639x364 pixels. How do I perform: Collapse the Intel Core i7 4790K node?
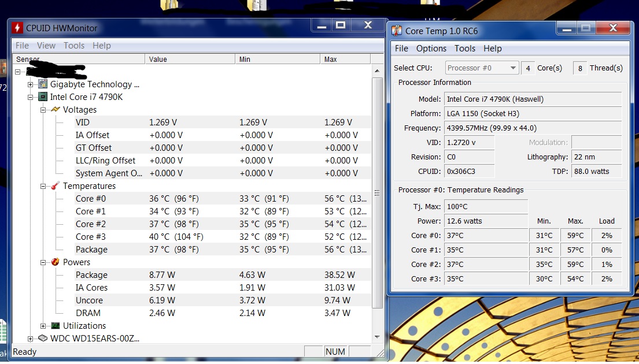click(30, 97)
